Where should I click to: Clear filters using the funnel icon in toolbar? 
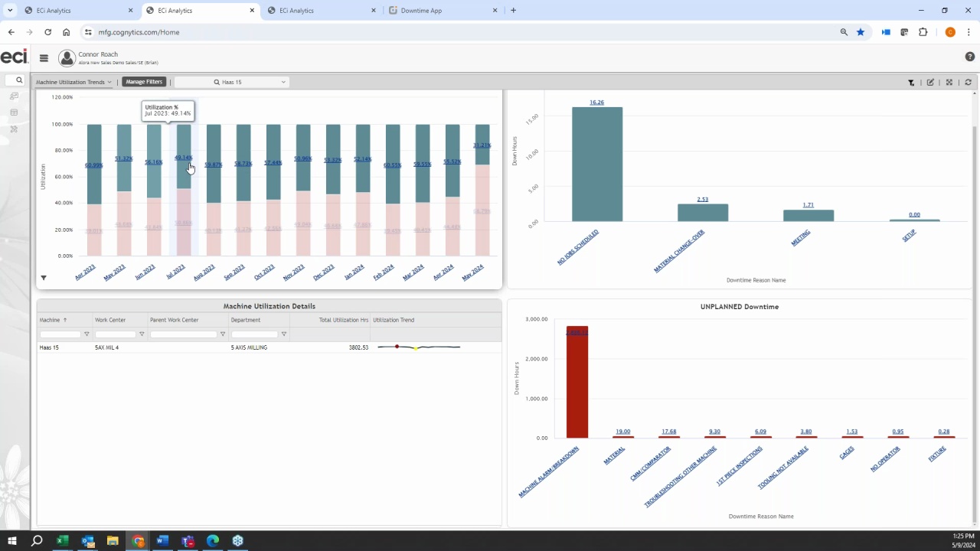click(911, 83)
